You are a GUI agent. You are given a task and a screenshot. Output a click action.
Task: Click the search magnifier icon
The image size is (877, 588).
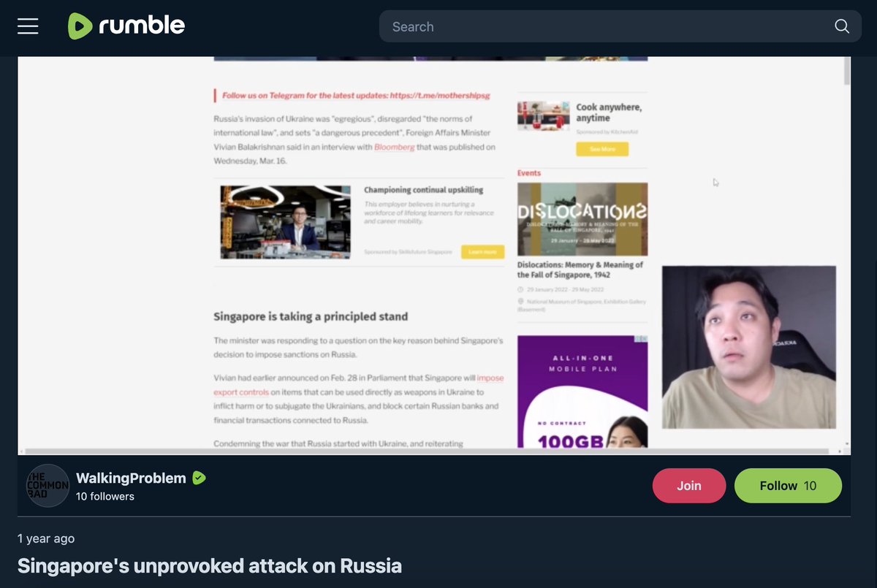pos(842,26)
